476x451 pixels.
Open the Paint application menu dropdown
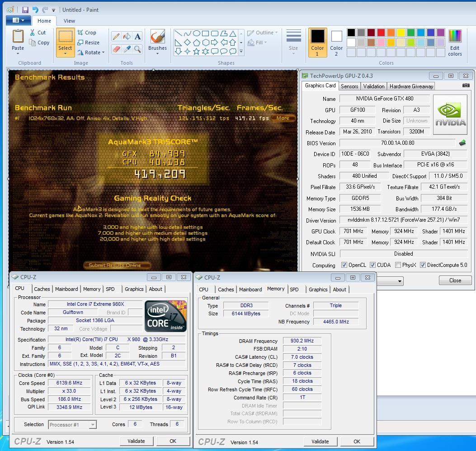(18, 20)
